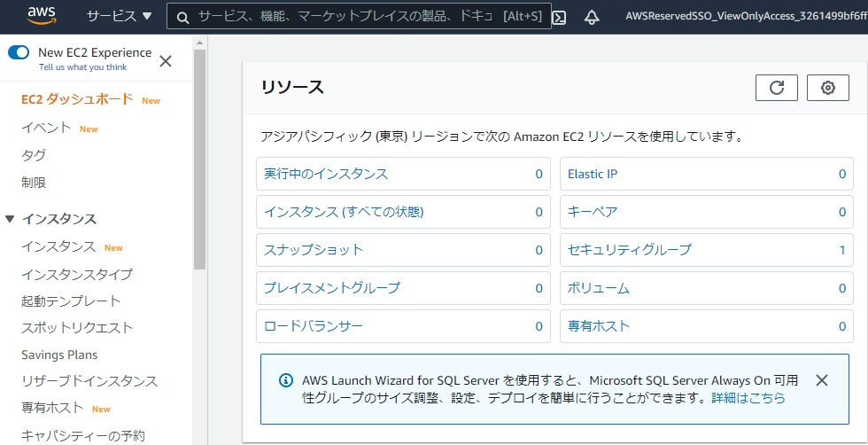Open セキュリティグループ resource link
The height and width of the screenshot is (445, 868).
click(x=630, y=250)
